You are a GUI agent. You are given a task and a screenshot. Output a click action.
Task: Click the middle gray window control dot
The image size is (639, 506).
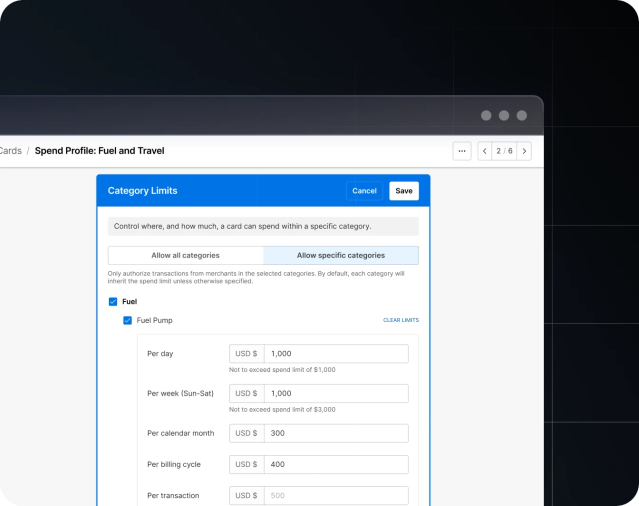(x=504, y=115)
